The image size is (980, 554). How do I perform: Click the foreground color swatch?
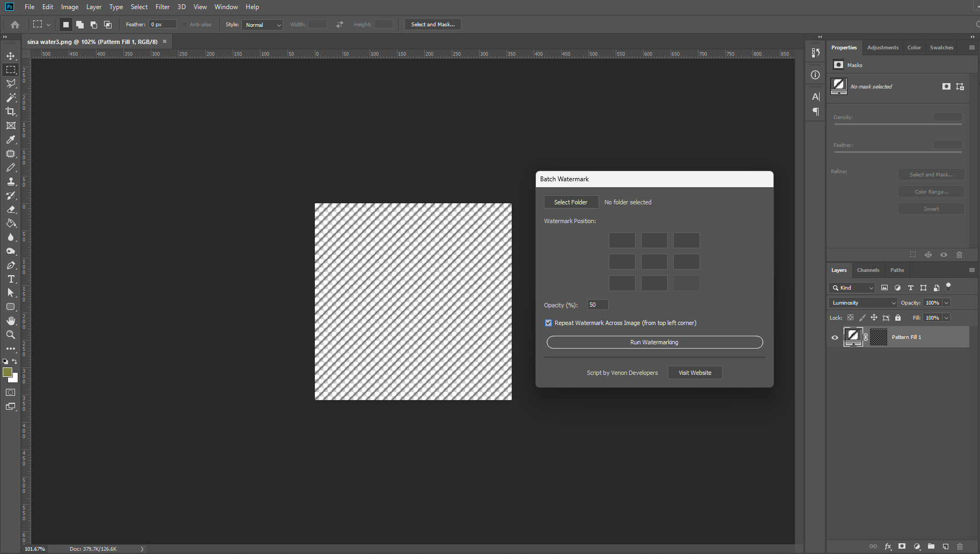(x=8, y=372)
